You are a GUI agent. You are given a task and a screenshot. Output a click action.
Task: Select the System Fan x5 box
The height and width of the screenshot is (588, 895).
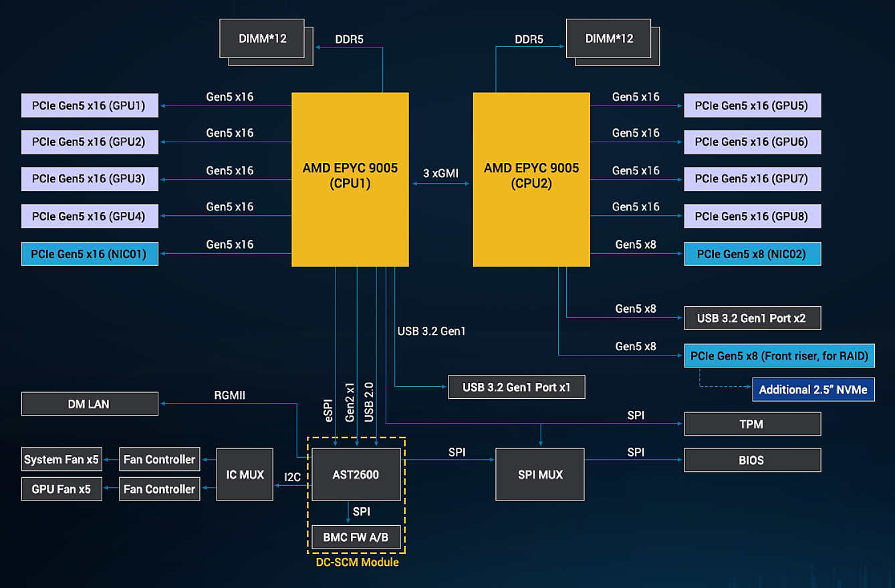click(61, 460)
